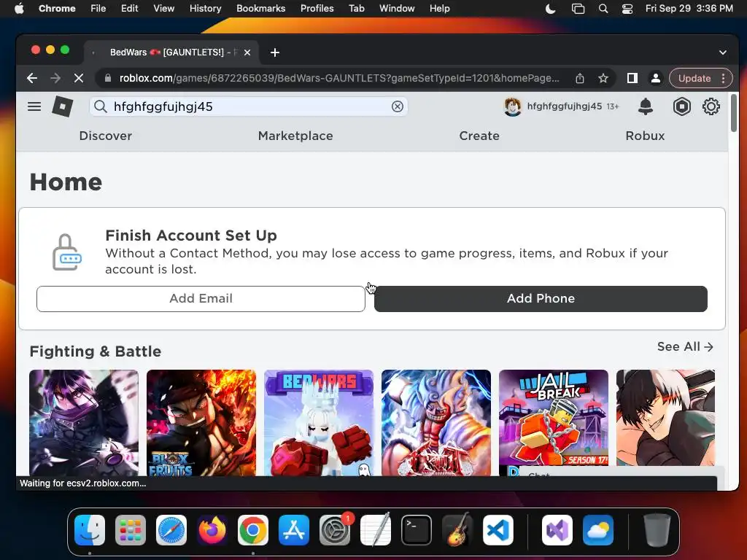The height and width of the screenshot is (560, 747).
Task: Open Terminal from the dock
Action: tap(417, 530)
